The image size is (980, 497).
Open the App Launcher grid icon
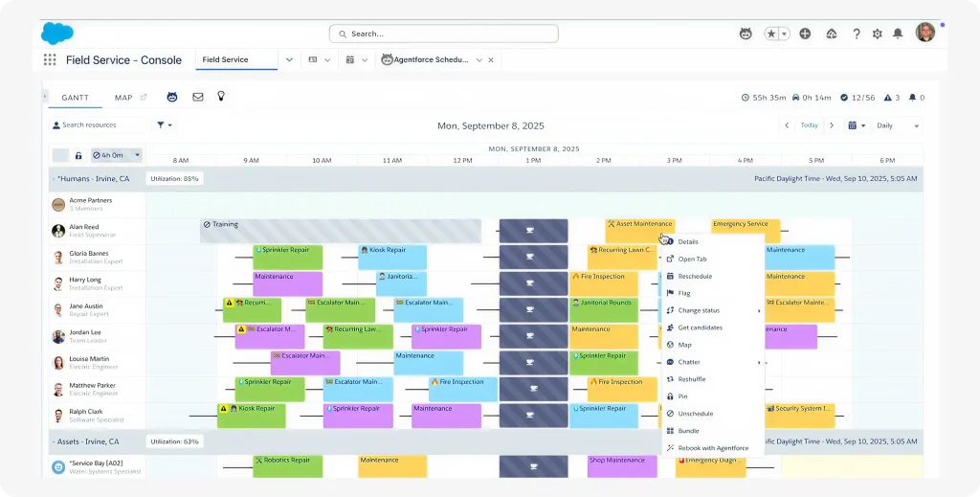pyautogui.click(x=50, y=60)
